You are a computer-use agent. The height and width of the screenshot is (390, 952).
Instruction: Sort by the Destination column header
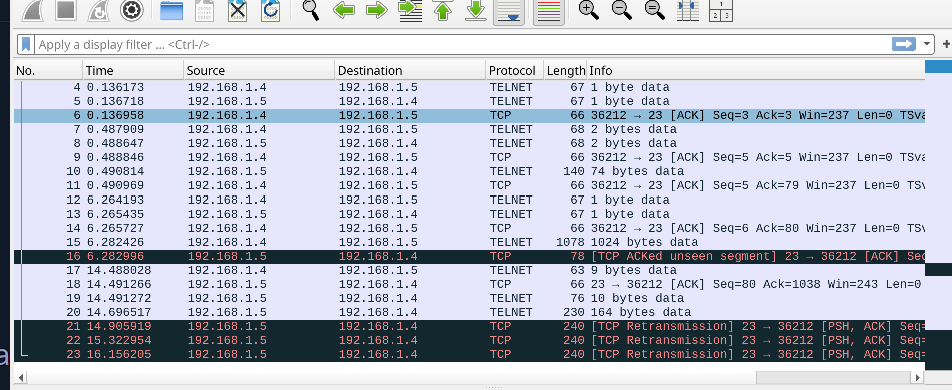410,70
